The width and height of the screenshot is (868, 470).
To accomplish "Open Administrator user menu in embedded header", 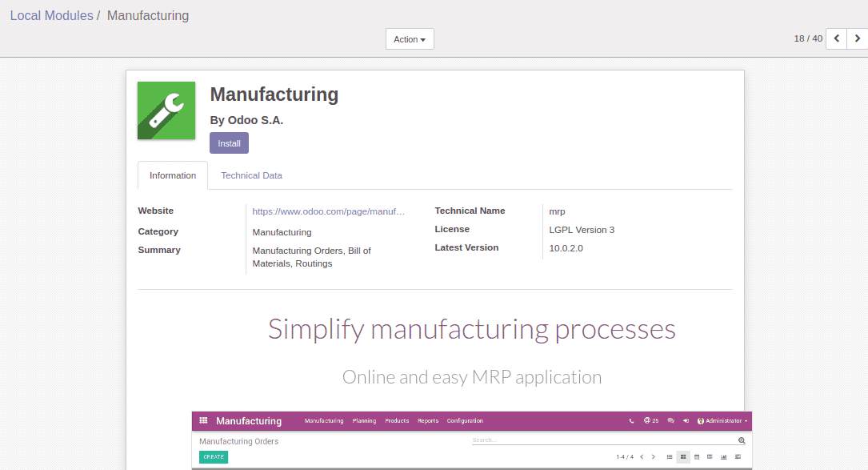I will pos(722,420).
